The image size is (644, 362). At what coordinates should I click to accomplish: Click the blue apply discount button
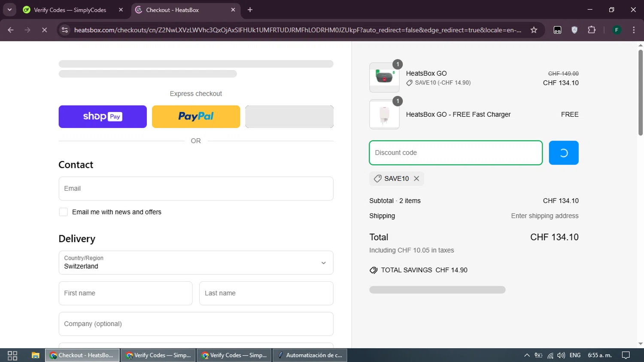tap(563, 153)
